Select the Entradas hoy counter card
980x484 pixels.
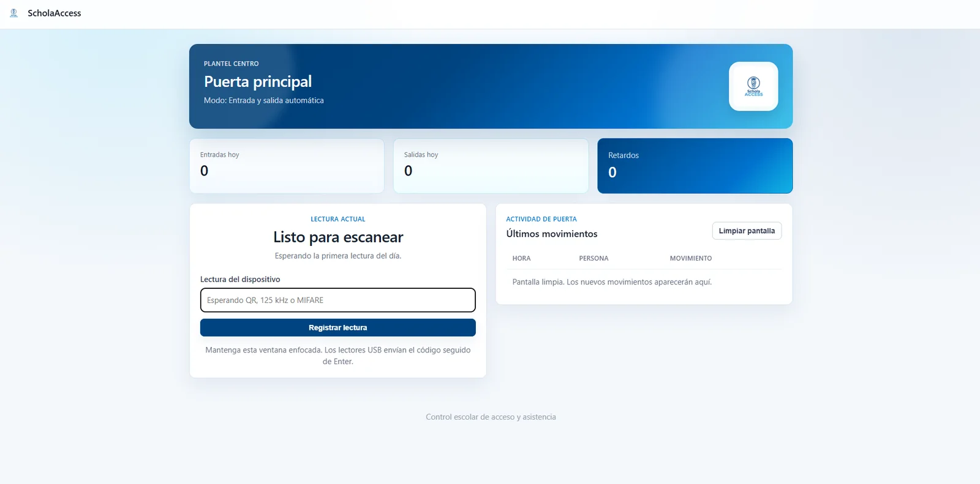point(287,166)
